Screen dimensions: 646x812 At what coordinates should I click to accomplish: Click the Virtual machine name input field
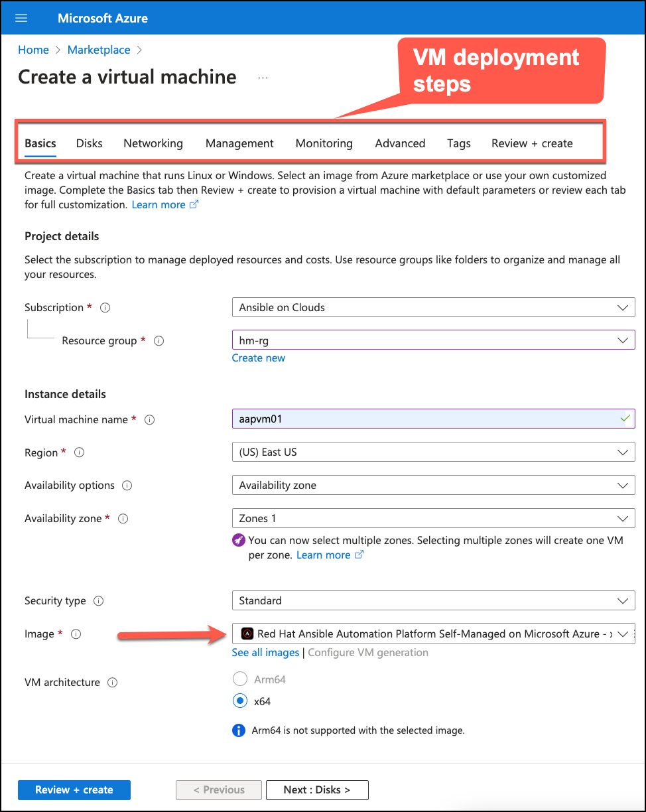[424, 419]
